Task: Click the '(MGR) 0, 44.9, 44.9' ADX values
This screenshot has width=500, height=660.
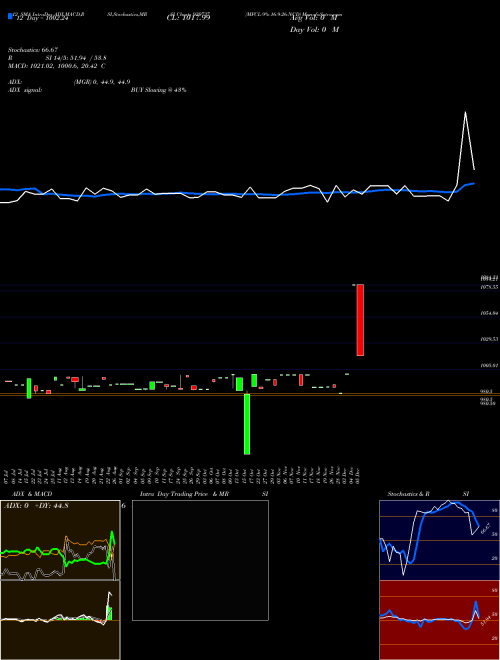Action: coord(101,82)
